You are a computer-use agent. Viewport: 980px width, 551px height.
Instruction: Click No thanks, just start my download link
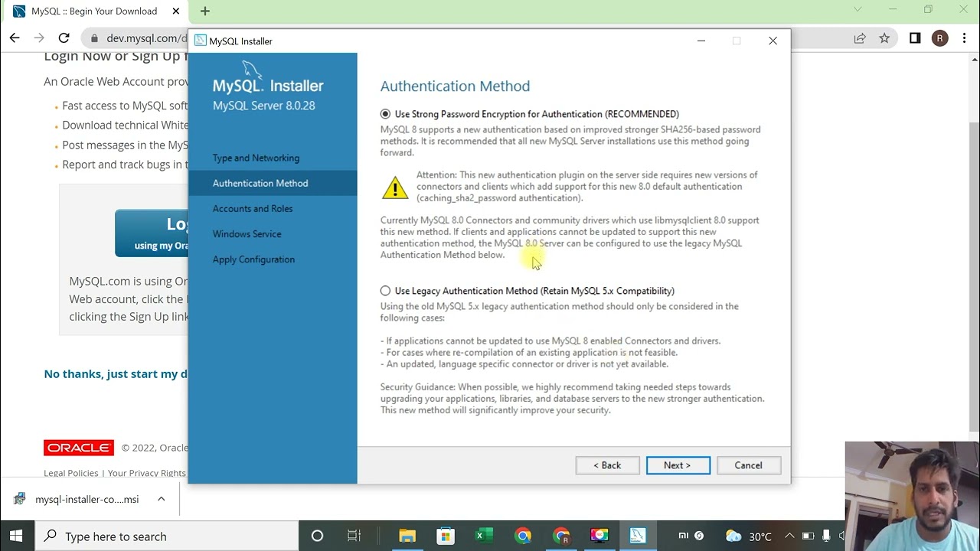[116, 374]
